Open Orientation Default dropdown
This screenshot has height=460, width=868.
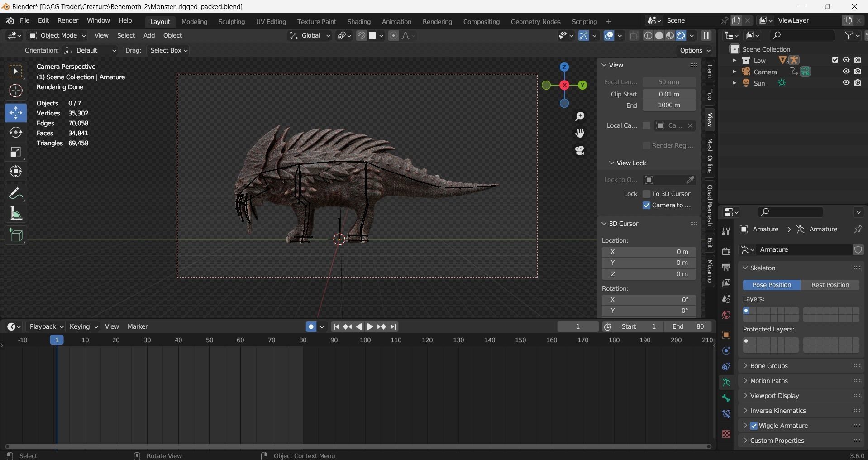[91, 50]
